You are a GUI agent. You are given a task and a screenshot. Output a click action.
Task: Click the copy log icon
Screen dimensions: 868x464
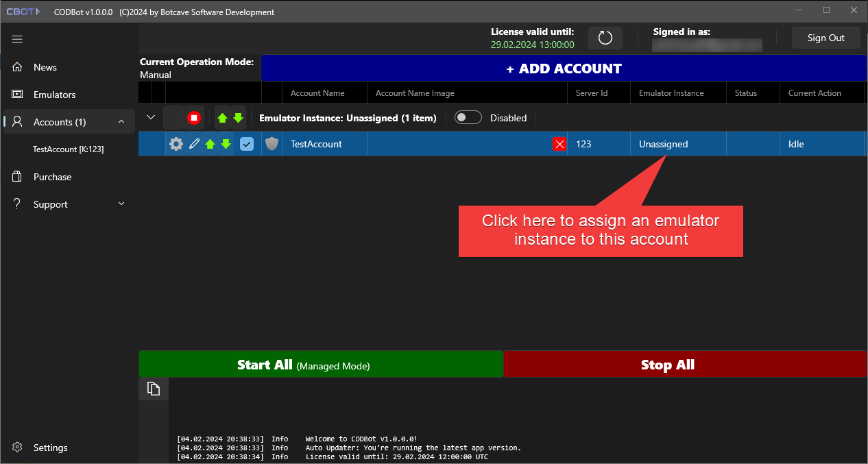[154, 389]
